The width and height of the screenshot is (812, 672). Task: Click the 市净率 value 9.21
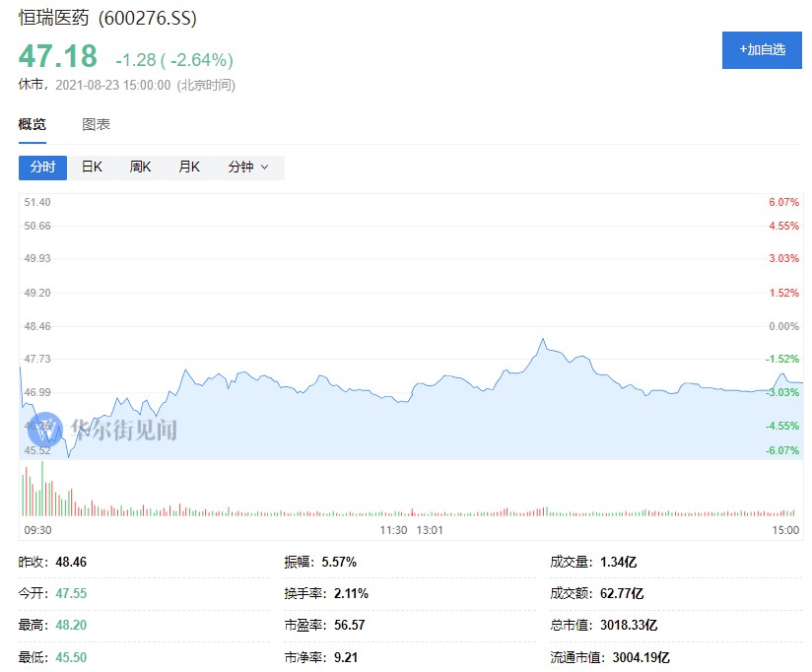[x=346, y=657]
